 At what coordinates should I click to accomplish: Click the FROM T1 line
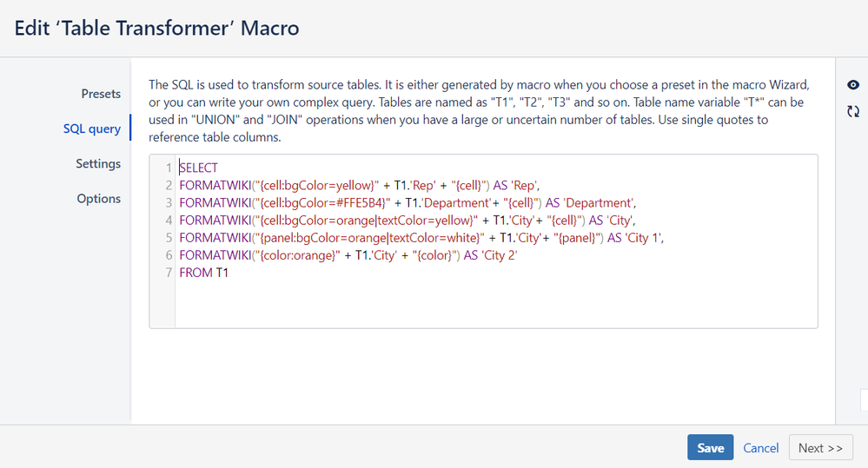tap(203, 272)
